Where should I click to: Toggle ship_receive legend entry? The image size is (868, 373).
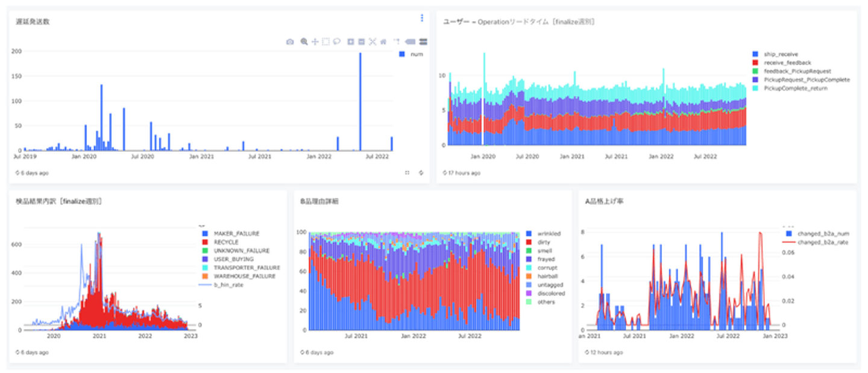click(x=775, y=54)
